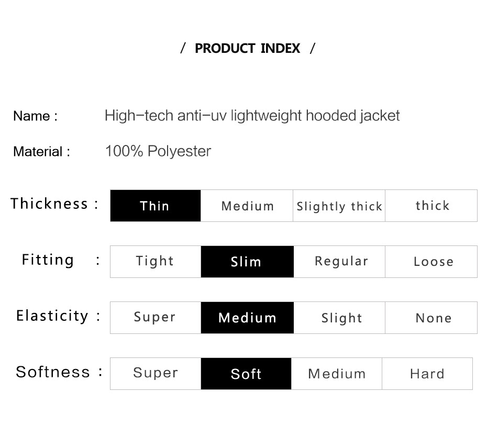487x448 pixels.
Task: Click the jacket name text
Action: tap(252, 116)
